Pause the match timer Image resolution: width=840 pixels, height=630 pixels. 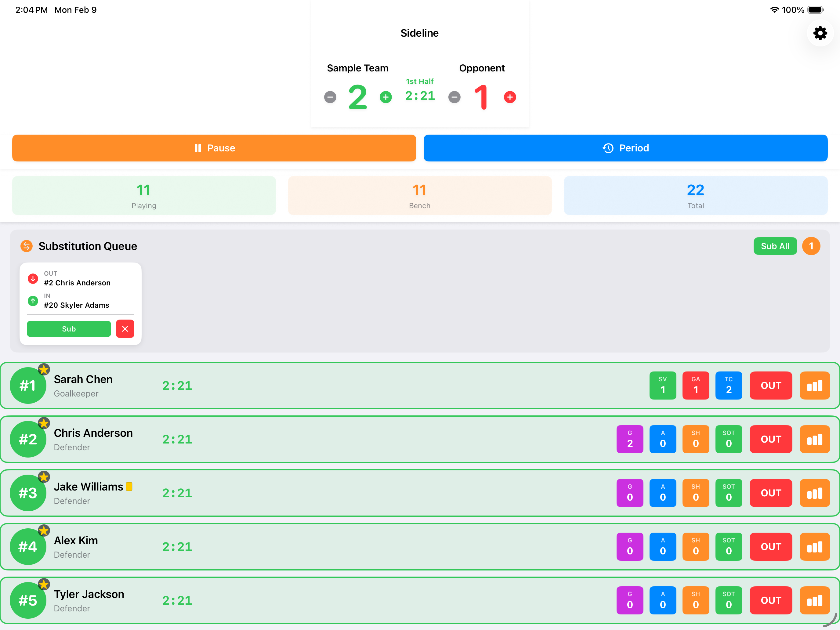[x=214, y=148]
